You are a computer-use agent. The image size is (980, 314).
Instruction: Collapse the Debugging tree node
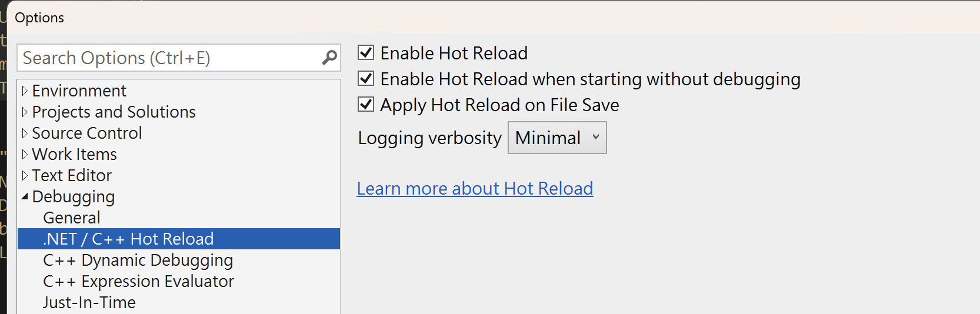(25, 197)
